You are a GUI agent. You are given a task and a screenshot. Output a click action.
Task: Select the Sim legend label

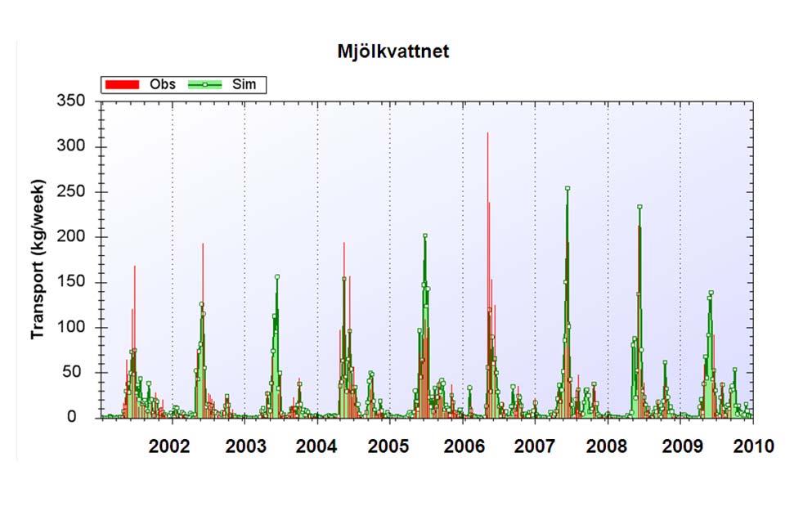coord(244,84)
